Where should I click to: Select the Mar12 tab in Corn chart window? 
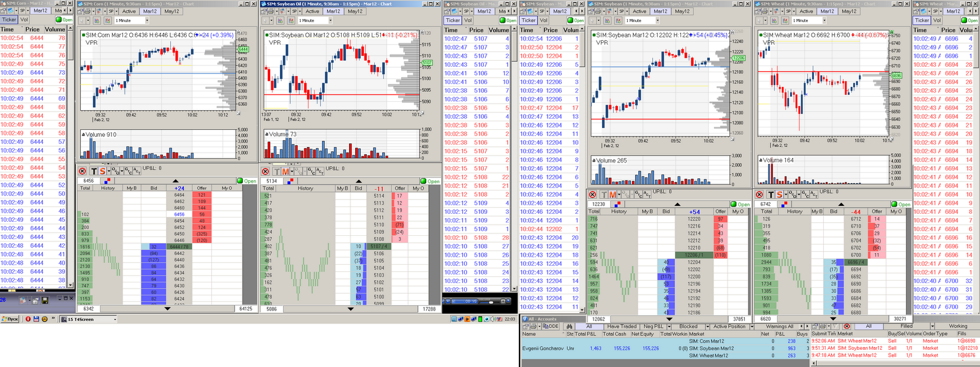pos(149,11)
